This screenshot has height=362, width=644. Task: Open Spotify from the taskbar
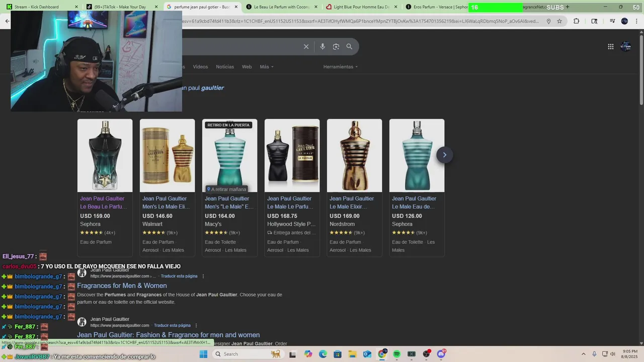click(x=396, y=354)
